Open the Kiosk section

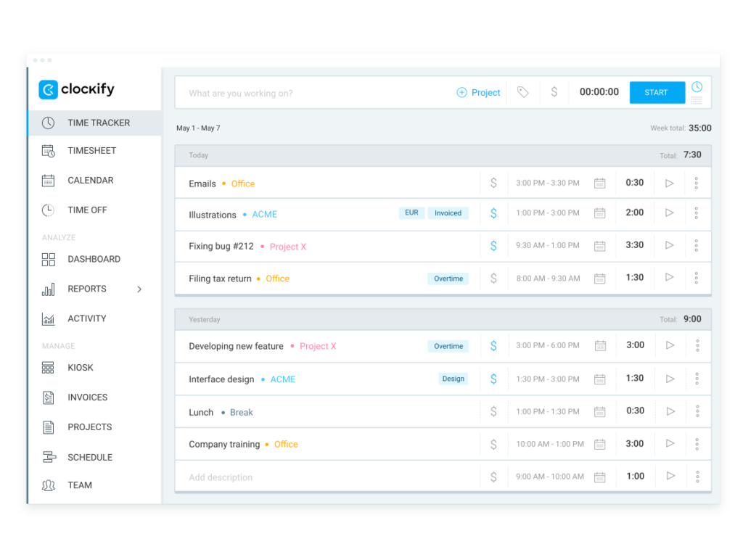[x=80, y=368]
